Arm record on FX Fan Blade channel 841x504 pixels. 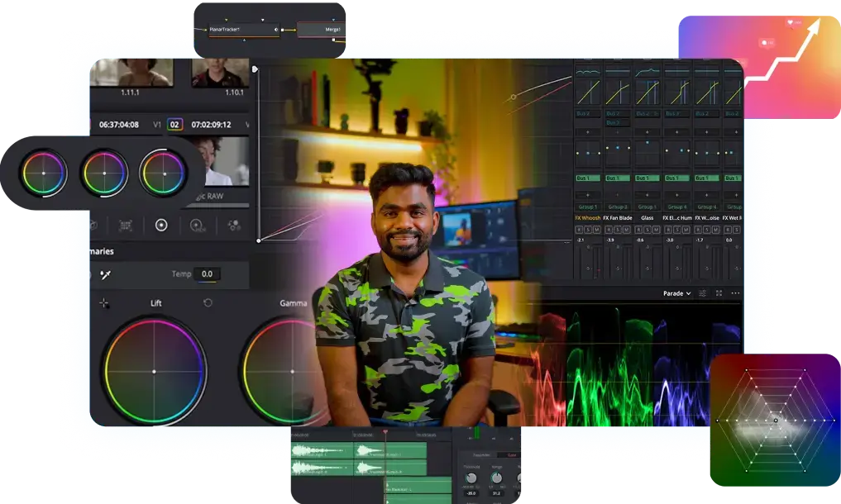click(609, 229)
